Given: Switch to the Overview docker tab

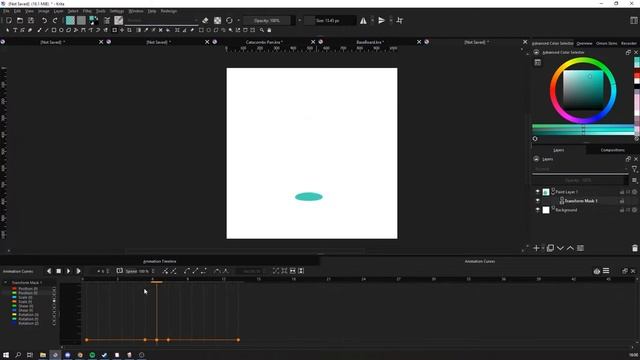Looking at the screenshot, I should pos(584,43).
